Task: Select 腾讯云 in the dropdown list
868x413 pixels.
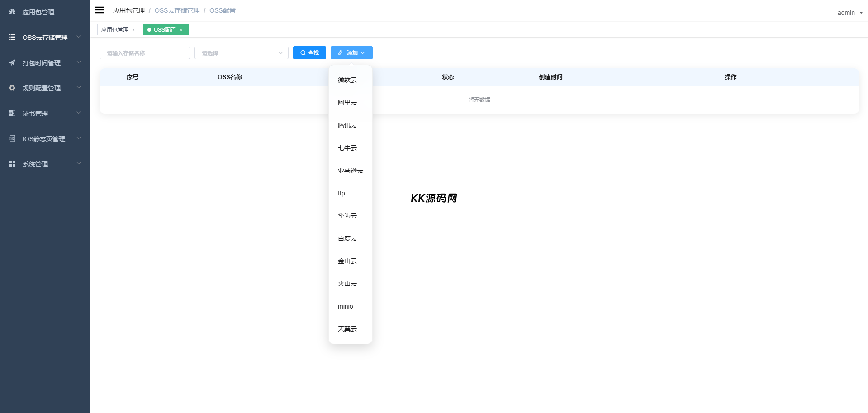Action: [347, 125]
